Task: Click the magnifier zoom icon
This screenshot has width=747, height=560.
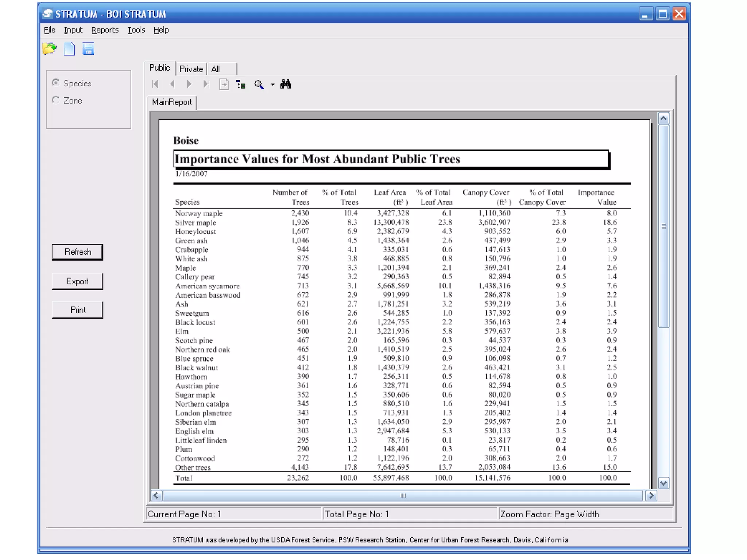Action: [259, 85]
